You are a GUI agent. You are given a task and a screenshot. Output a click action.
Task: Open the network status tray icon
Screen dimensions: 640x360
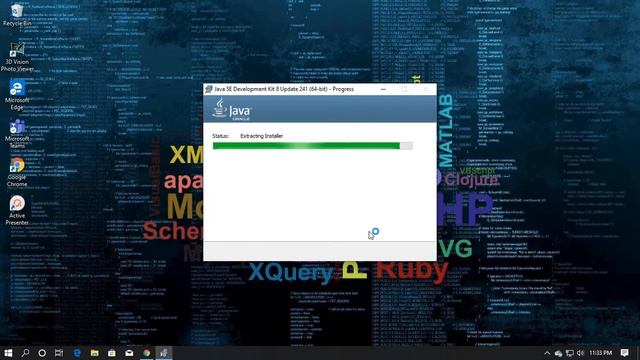570,353
